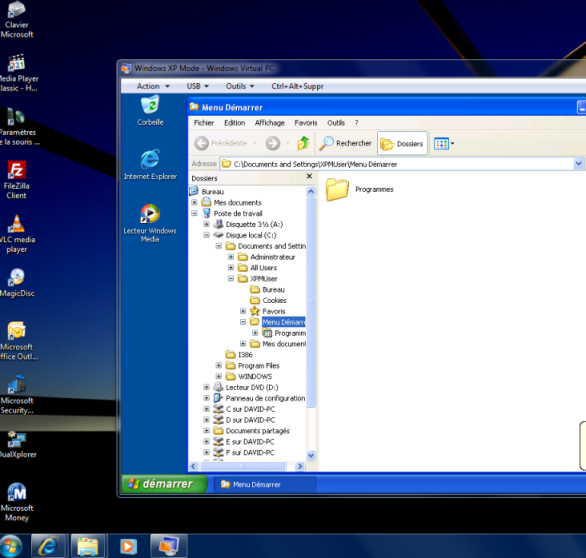Image resolution: width=586 pixels, height=558 pixels.
Task: Select Favoris in folder tree
Action: point(268,311)
